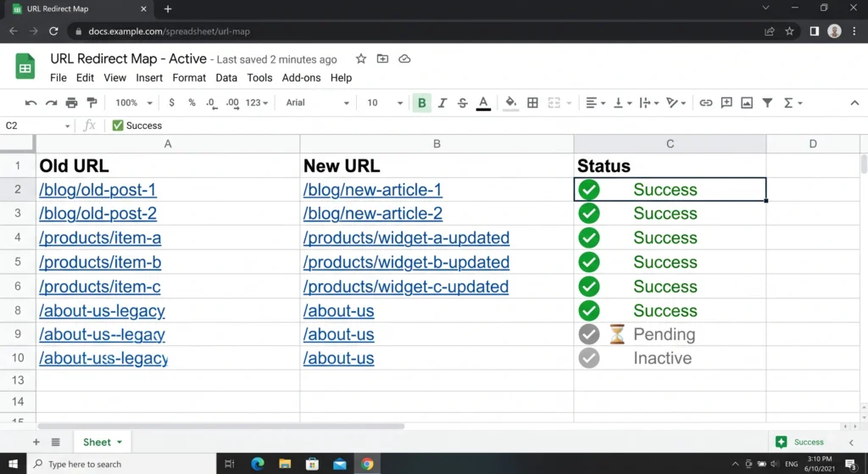Open the Data menu

(x=225, y=77)
